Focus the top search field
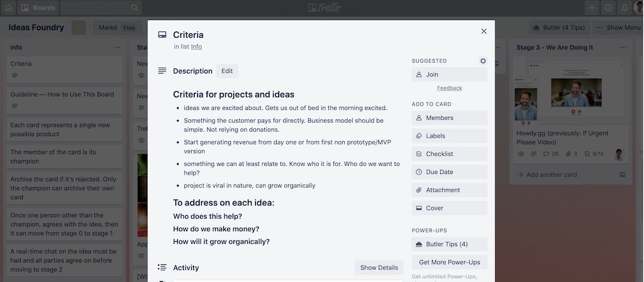644x282 pixels. tap(101, 8)
